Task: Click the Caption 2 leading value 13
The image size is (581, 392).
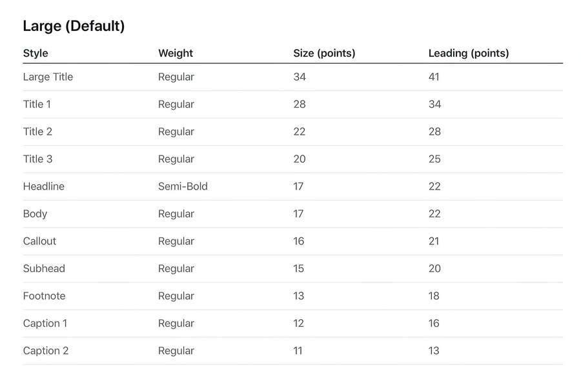Action: [434, 351]
